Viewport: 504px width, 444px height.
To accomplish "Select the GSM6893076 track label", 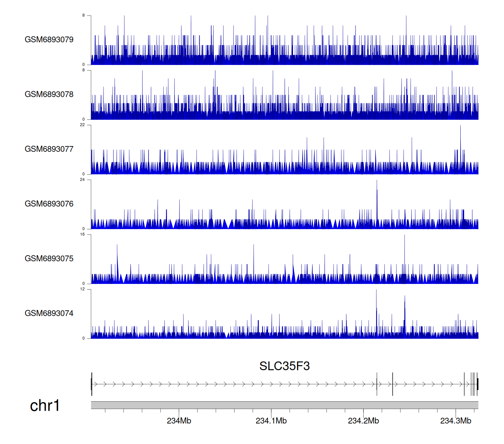I will [x=49, y=204].
